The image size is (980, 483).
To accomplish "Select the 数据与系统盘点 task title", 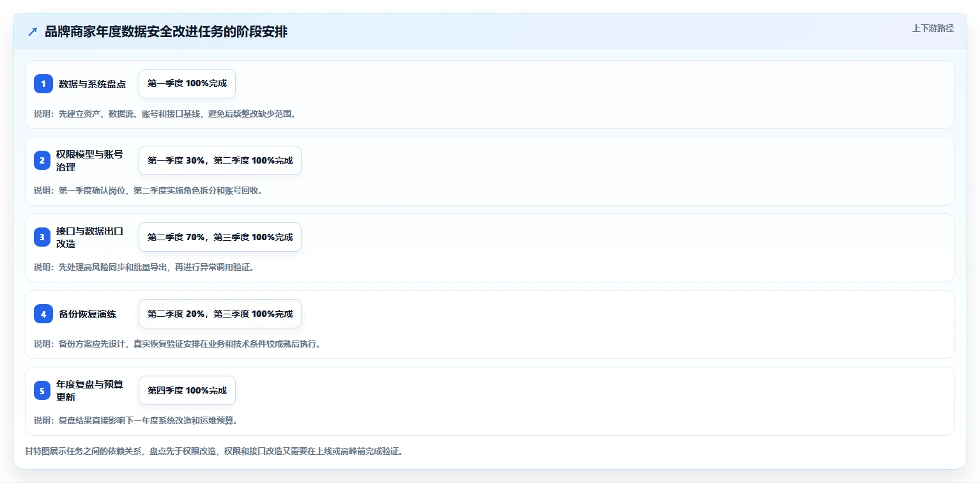I will coord(92,84).
